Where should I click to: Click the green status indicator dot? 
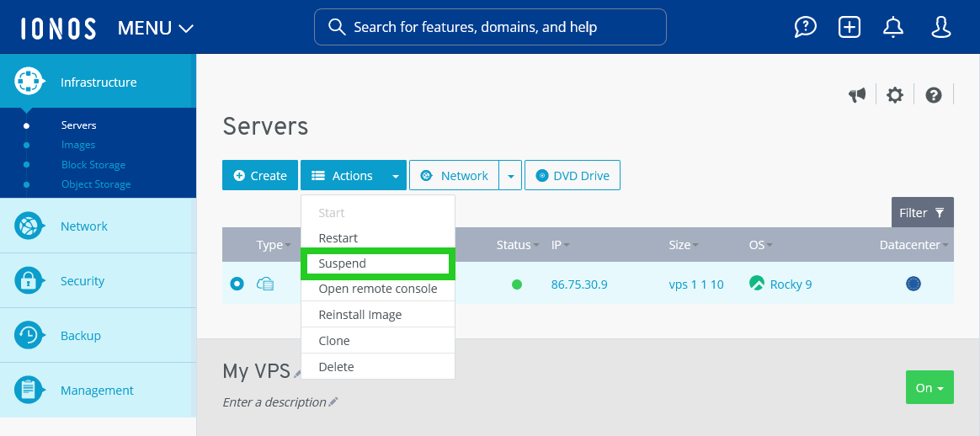(517, 284)
